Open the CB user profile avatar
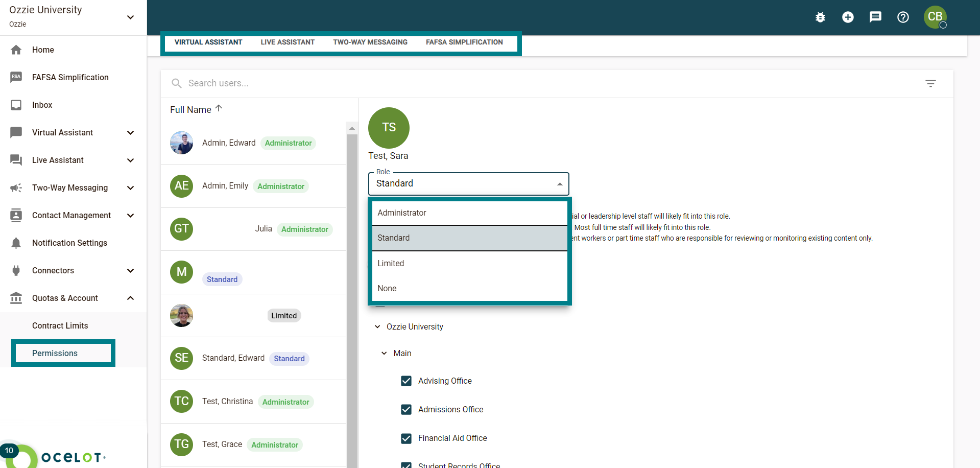The width and height of the screenshot is (980, 468). tap(935, 17)
